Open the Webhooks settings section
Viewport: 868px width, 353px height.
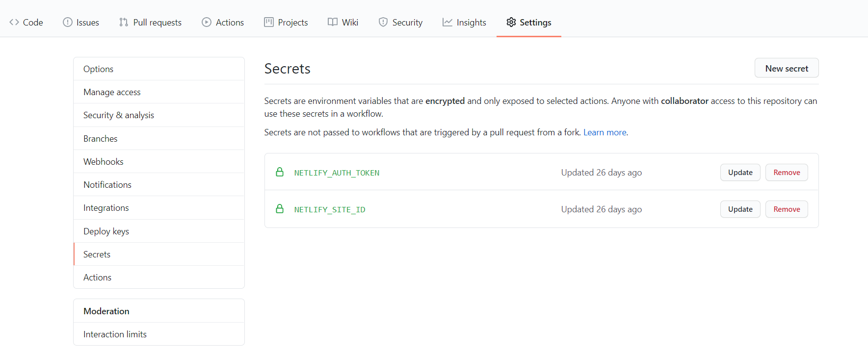coord(103,161)
